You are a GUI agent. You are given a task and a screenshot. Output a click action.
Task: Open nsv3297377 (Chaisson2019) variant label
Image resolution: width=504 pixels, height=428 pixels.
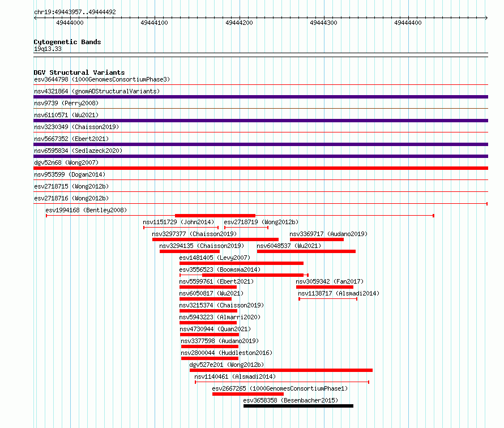click(x=194, y=234)
